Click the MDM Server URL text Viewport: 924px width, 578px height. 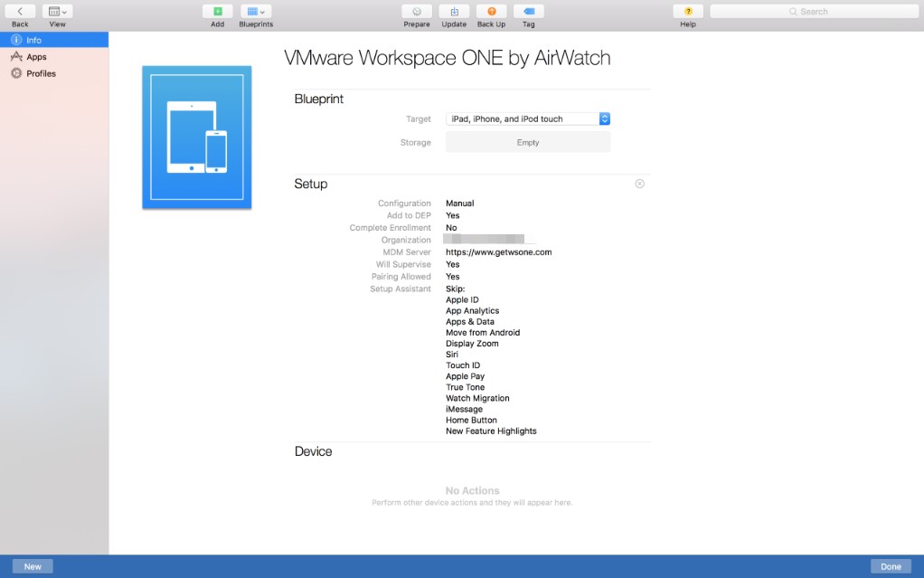(498, 252)
